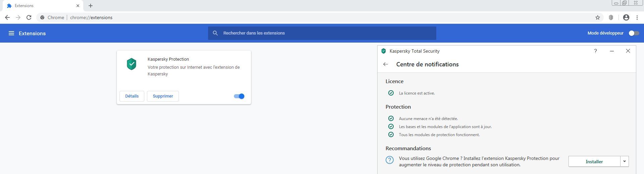644x174 pixels.
Task: Click the 'Protection' section heading
Action: point(398,107)
